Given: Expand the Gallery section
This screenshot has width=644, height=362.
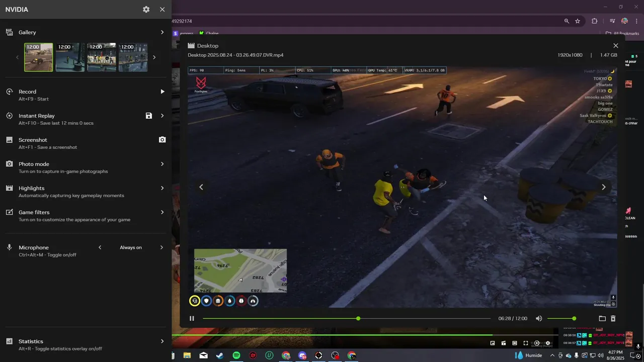Looking at the screenshot, I should pos(162,32).
